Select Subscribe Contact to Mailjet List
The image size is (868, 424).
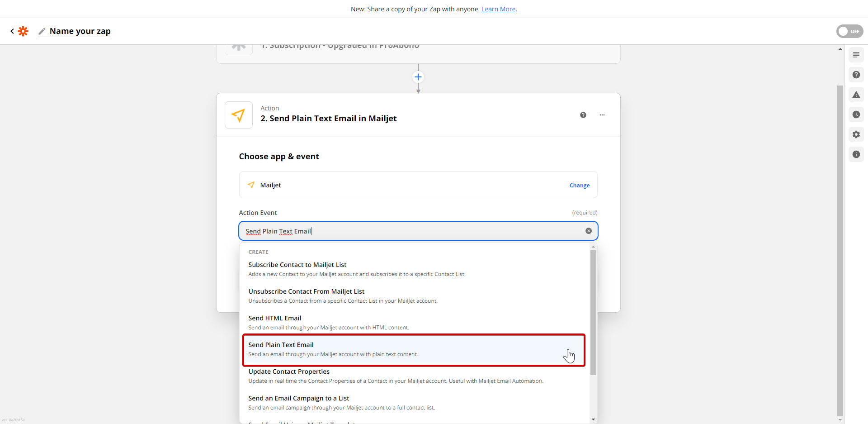point(414,269)
